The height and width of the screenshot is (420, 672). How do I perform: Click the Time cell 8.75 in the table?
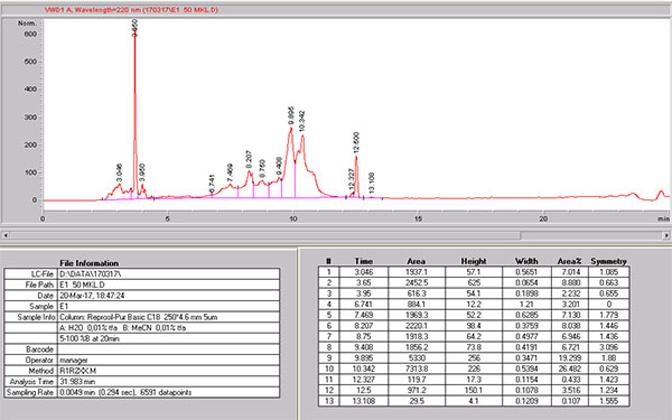click(363, 336)
